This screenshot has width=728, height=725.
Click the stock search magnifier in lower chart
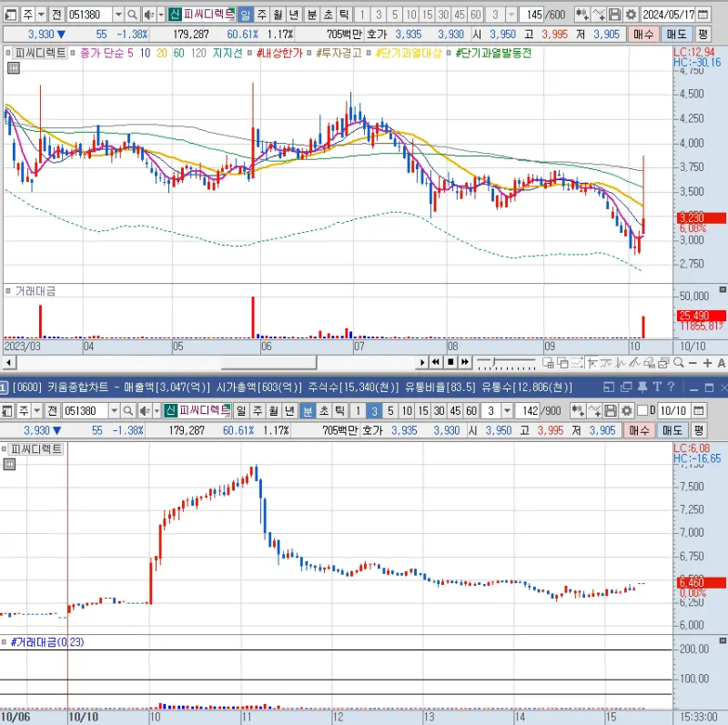[128, 411]
